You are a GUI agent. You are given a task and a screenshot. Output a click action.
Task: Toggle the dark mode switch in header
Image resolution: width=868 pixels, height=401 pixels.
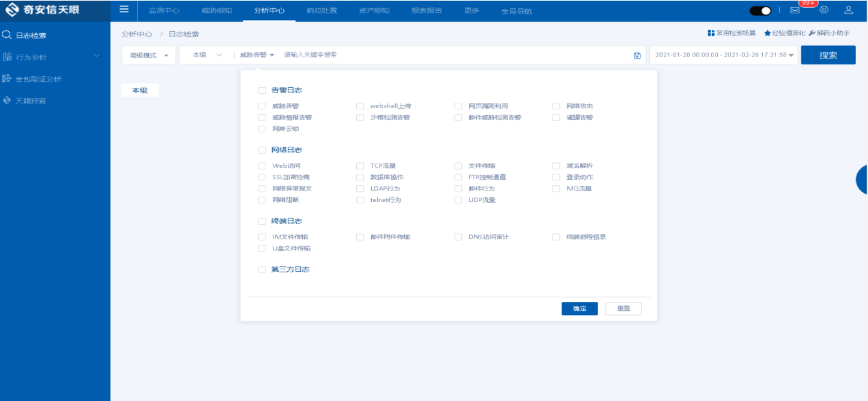(760, 11)
